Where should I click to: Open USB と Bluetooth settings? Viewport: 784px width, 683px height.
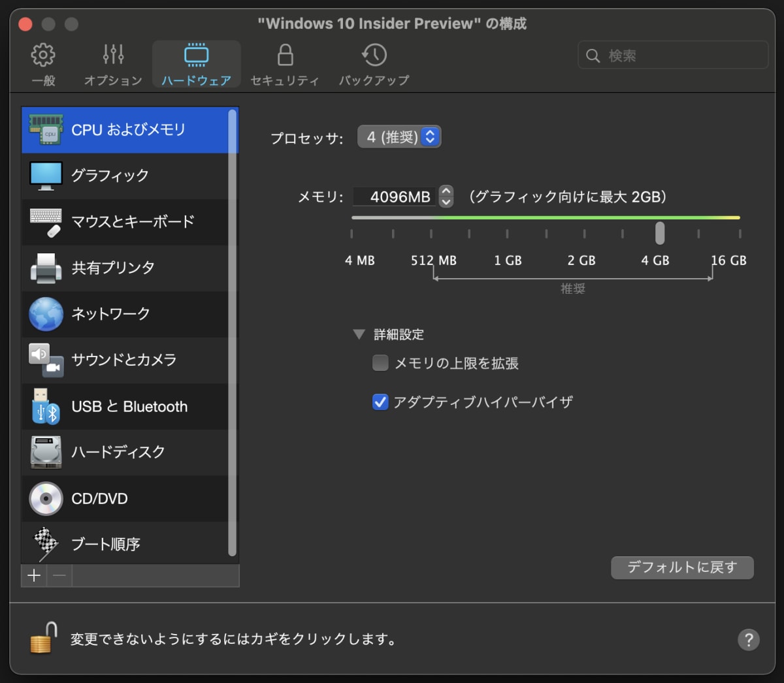(125, 406)
